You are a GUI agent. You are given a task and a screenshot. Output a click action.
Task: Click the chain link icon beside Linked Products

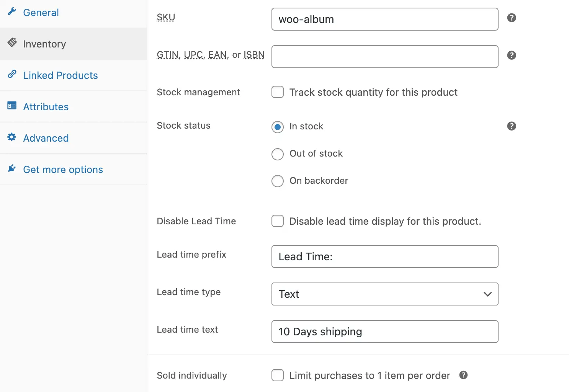[12, 74]
